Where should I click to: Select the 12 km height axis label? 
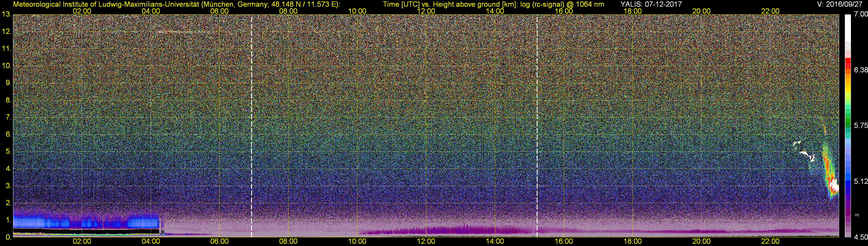[6, 32]
